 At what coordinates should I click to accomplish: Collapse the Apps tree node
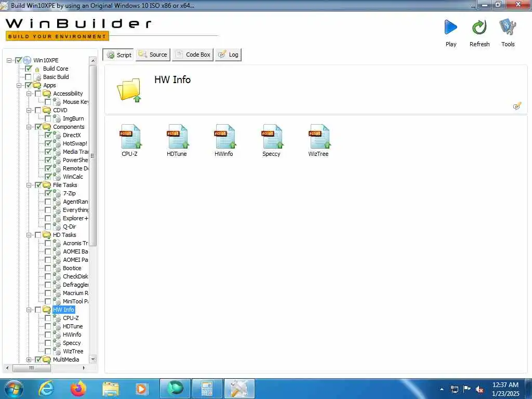[19, 86]
